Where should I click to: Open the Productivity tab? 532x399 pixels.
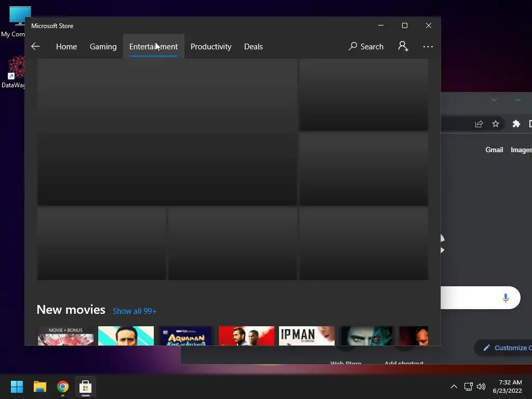[x=211, y=46]
